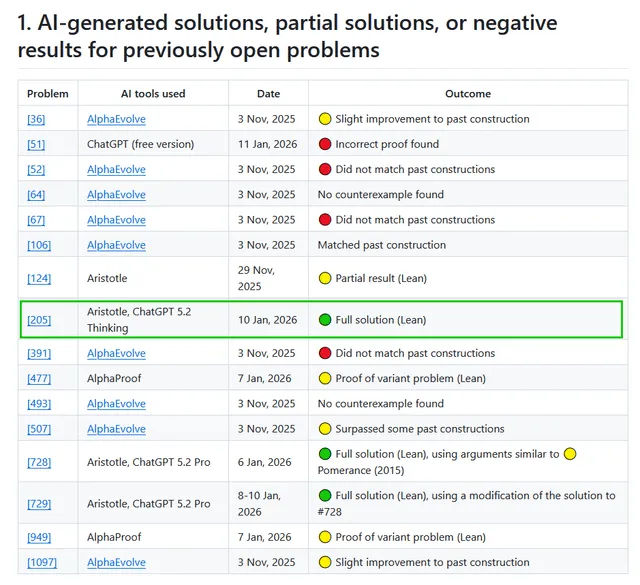Open problem link [205]
Viewport: 640px width, 585px height.
click(39, 320)
